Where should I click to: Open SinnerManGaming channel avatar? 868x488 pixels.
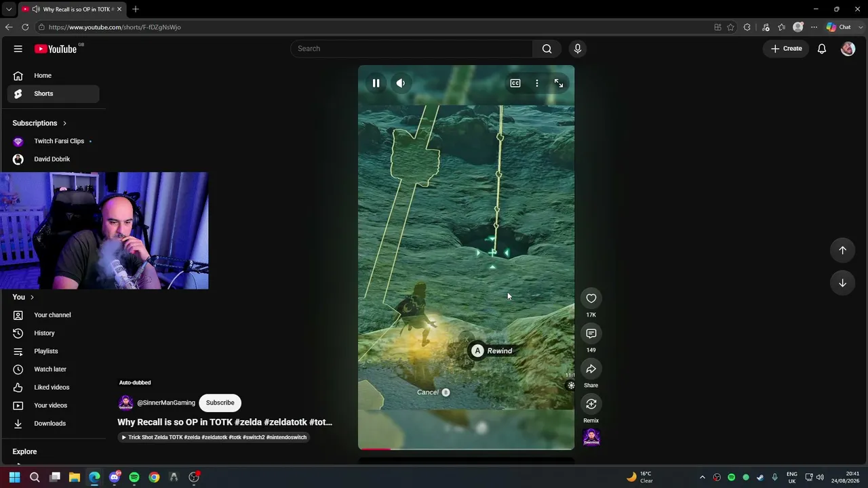click(x=125, y=403)
